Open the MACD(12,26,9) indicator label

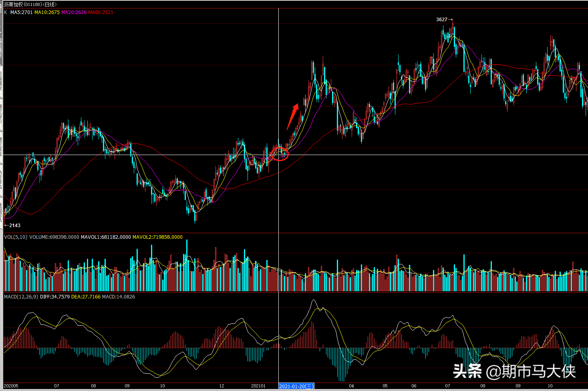coord(21,297)
